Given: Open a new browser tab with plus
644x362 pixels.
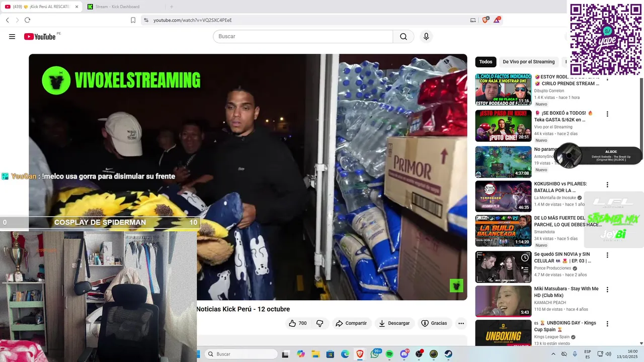Looking at the screenshot, I should pyautogui.click(x=172, y=7).
